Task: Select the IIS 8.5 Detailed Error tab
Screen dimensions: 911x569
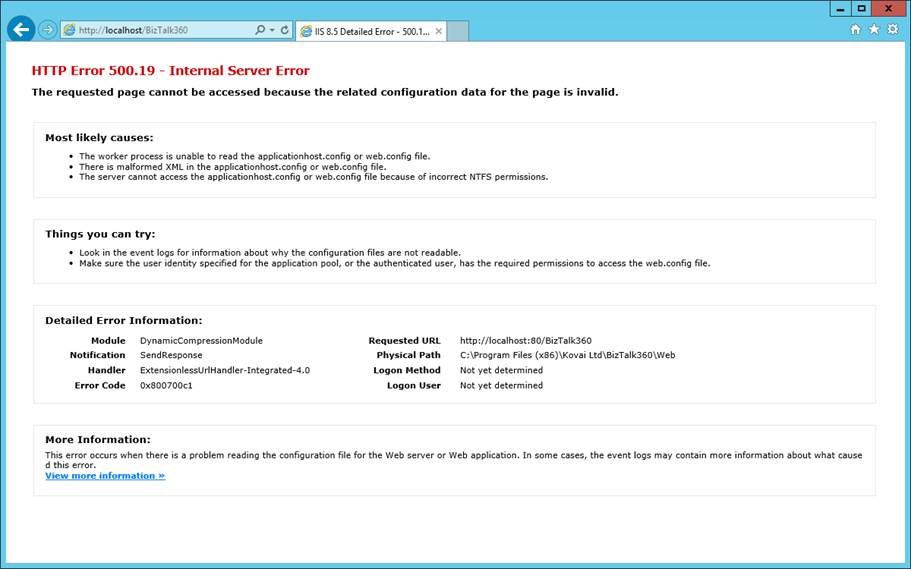Action: point(371,31)
